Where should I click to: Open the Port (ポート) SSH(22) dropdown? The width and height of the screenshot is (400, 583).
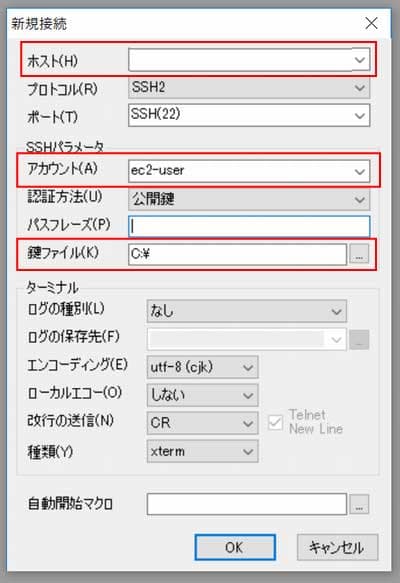point(249,115)
